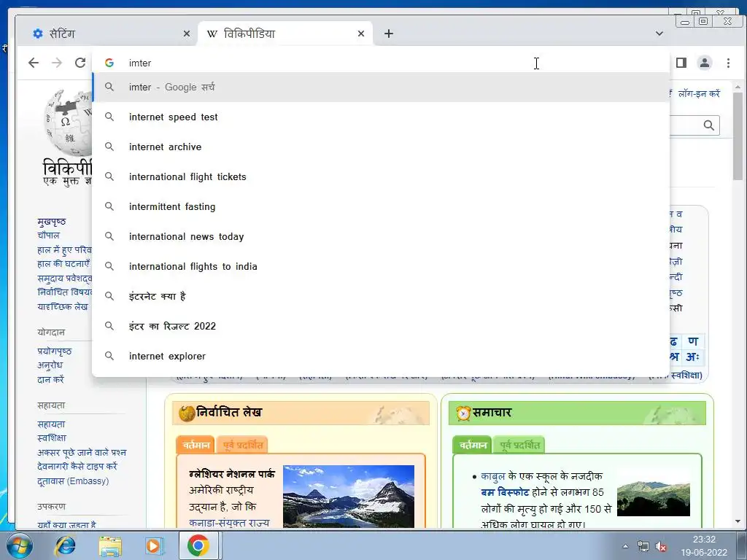Open the चौपाल sidebar link
This screenshot has width=747, height=560.
pyautogui.click(x=49, y=236)
